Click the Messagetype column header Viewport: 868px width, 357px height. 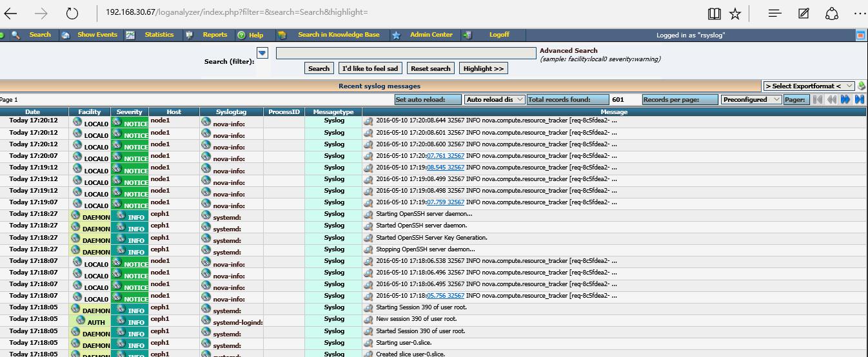click(333, 112)
